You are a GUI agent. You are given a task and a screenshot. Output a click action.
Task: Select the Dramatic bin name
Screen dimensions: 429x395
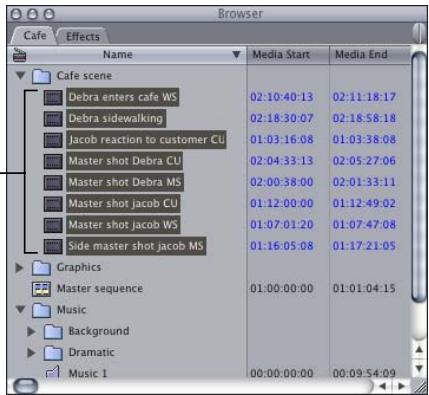[91, 353]
